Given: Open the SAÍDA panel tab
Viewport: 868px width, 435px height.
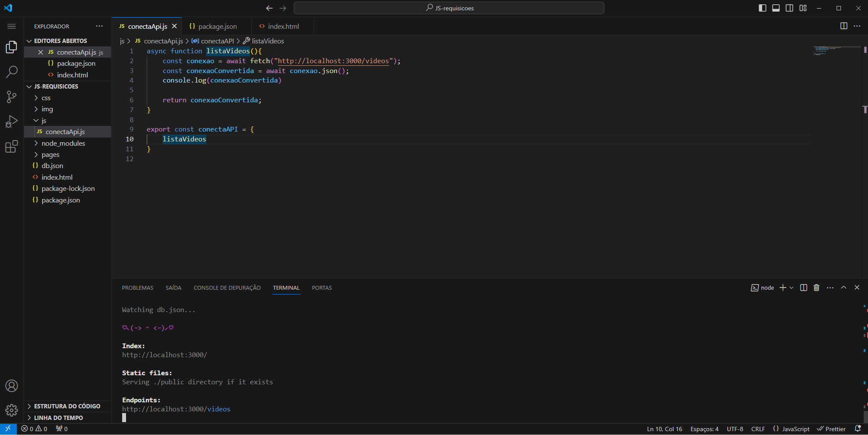Looking at the screenshot, I should pos(173,288).
